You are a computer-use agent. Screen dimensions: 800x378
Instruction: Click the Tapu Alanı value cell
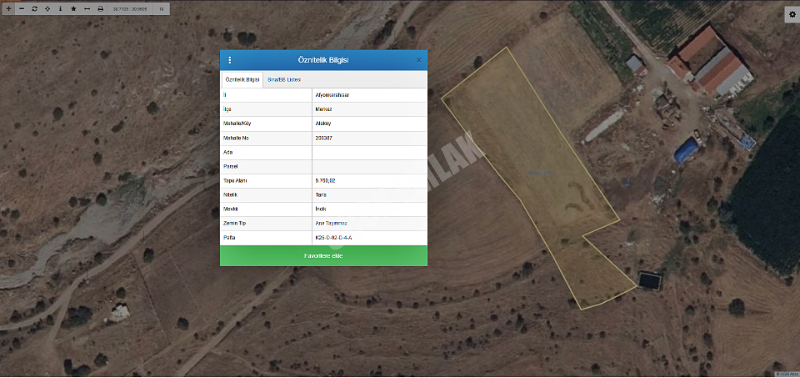point(369,181)
